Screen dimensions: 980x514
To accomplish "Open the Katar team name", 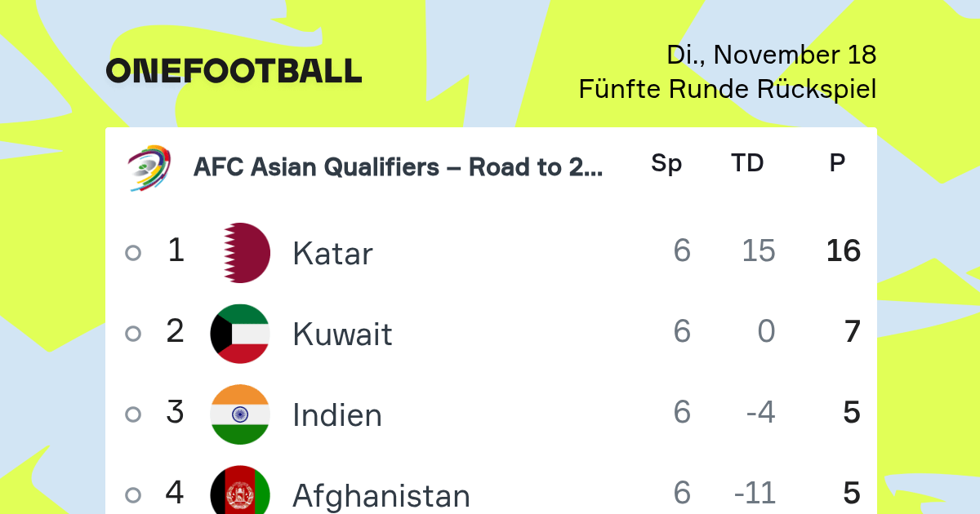I will pos(332,254).
